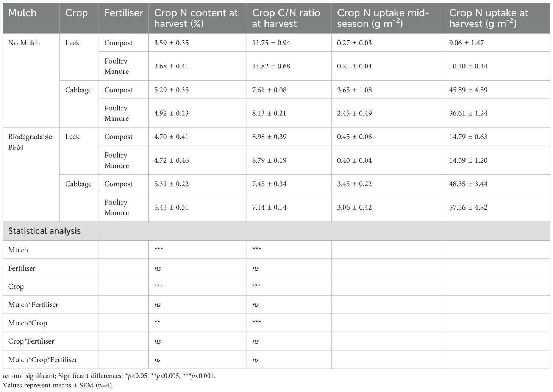Click the Crop column header

pos(76,13)
